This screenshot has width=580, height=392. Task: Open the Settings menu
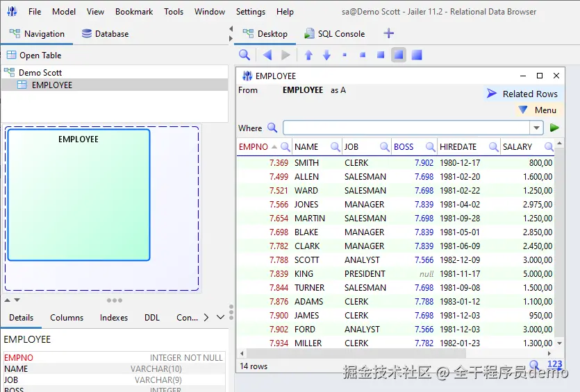(x=251, y=12)
